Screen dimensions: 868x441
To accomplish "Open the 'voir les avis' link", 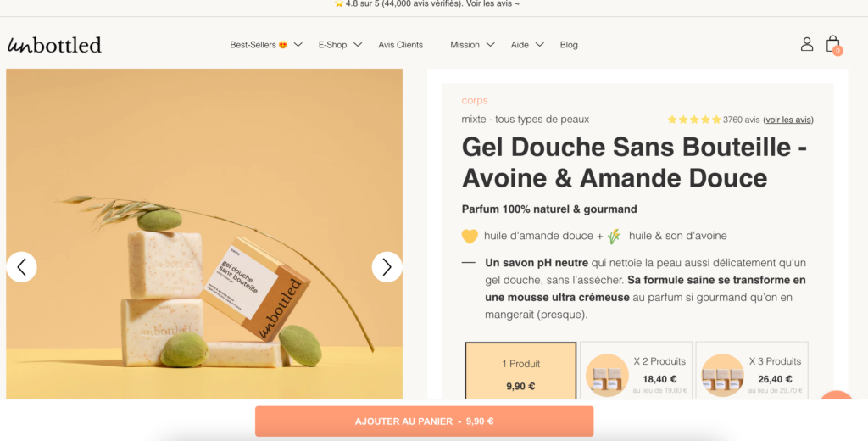I will click(788, 120).
